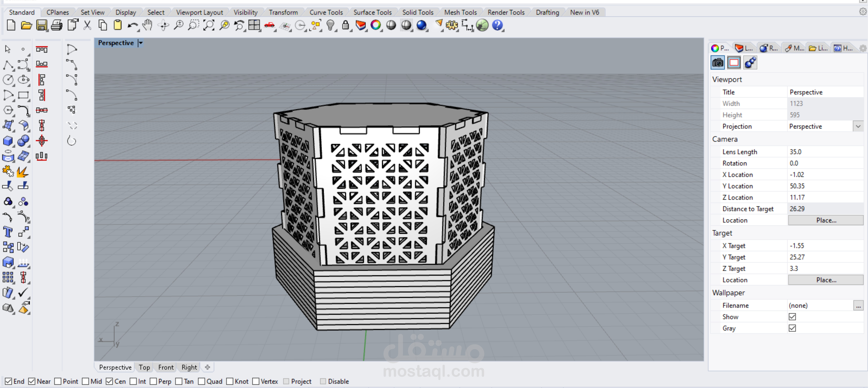Image resolution: width=868 pixels, height=388 pixels.
Task: Add a new viewport tab
Action: click(x=208, y=367)
